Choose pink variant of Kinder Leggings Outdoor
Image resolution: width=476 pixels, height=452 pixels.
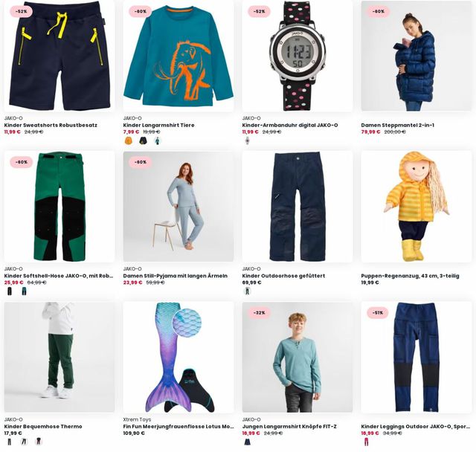367,442
